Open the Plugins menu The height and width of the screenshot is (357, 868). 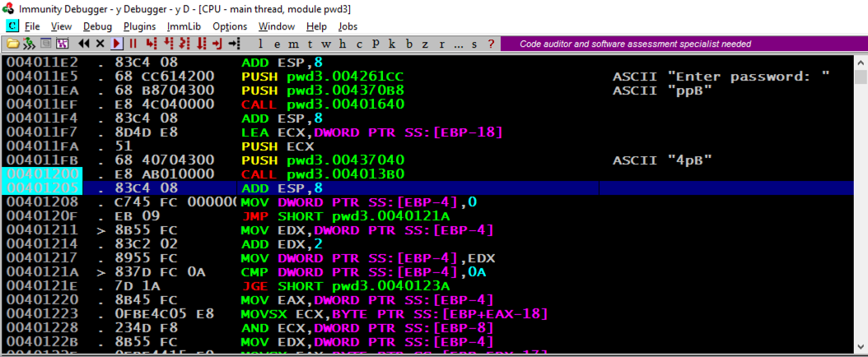click(x=139, y=26)
